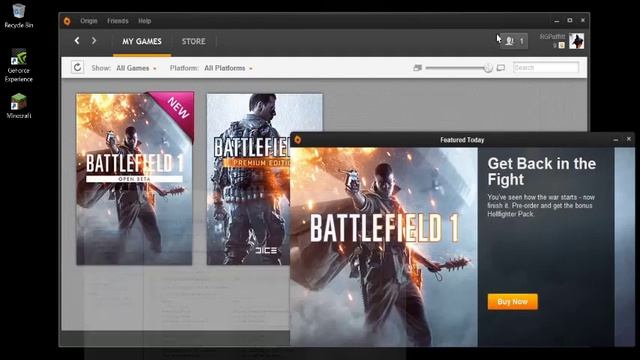Click Battlefield 1 artwork in Featured Today

coord(384,247)
